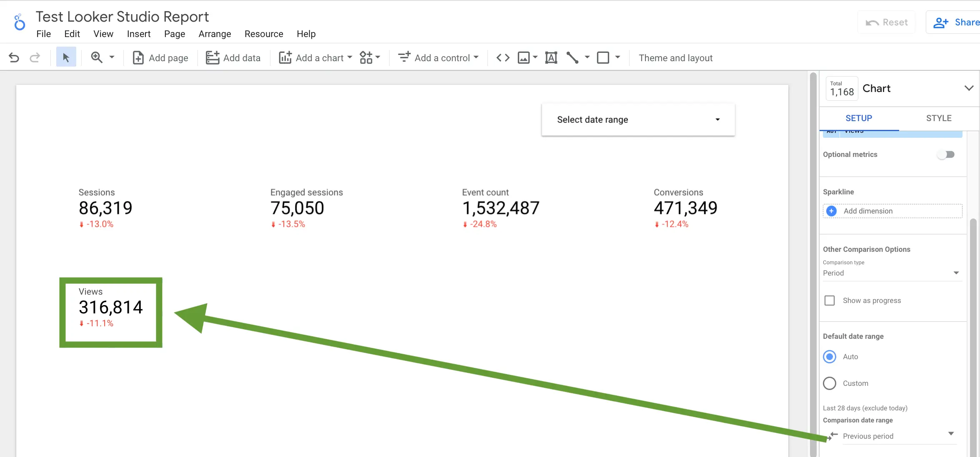The height and width of the screenshot is (457, 980).
Task: Open the shape type dropdown arrow
Action: pos(617,57)
